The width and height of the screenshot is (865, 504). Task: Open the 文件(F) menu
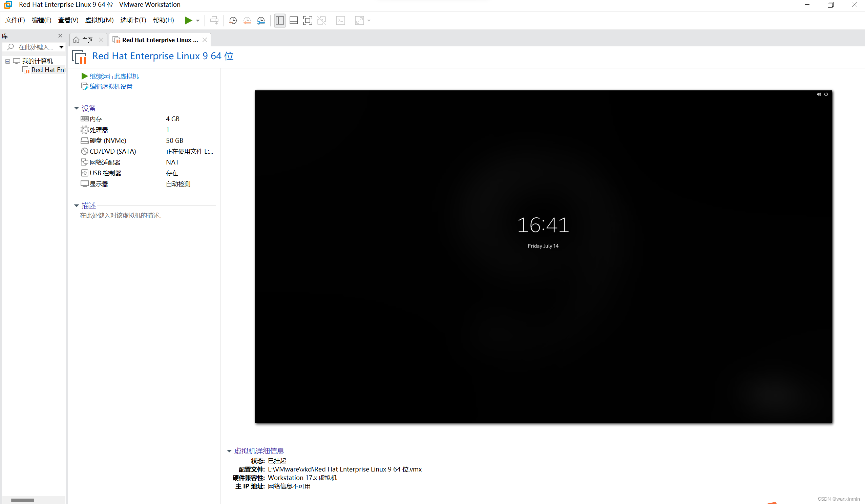click(15, 20)
